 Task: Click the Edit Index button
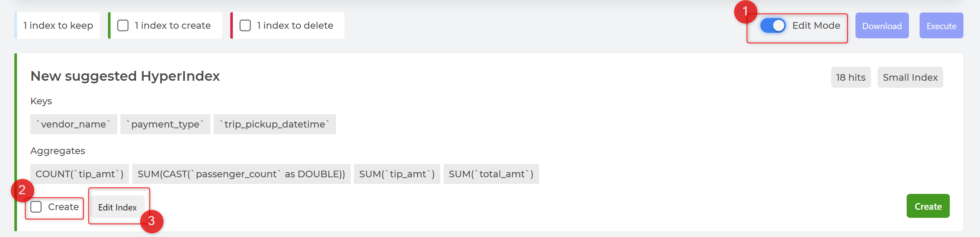coord(117,207)
